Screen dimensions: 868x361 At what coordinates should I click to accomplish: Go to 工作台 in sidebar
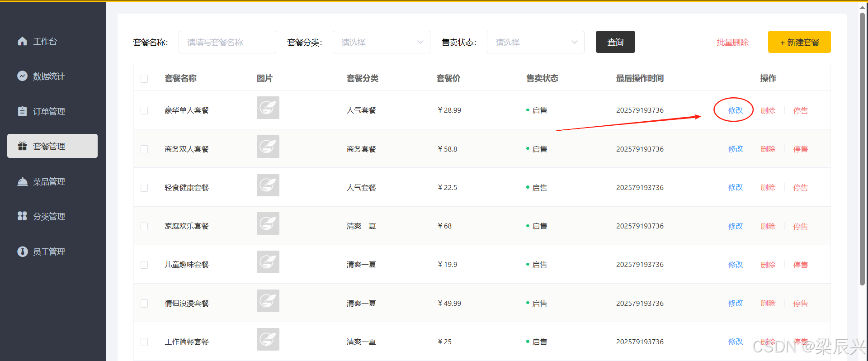(x=52, y=41)
